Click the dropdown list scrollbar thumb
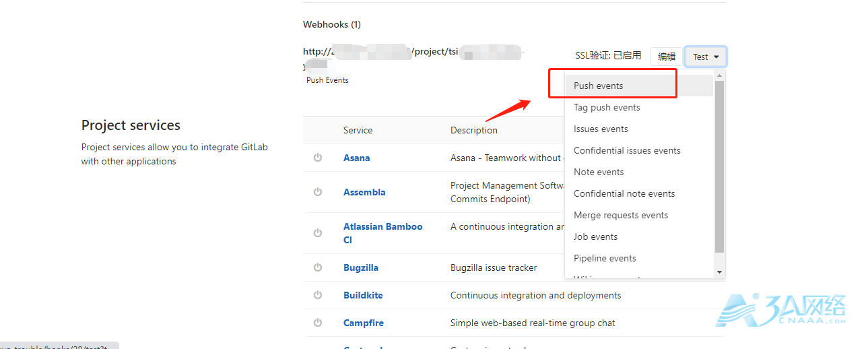Screen dimensions: 868x349 [719, 166]
